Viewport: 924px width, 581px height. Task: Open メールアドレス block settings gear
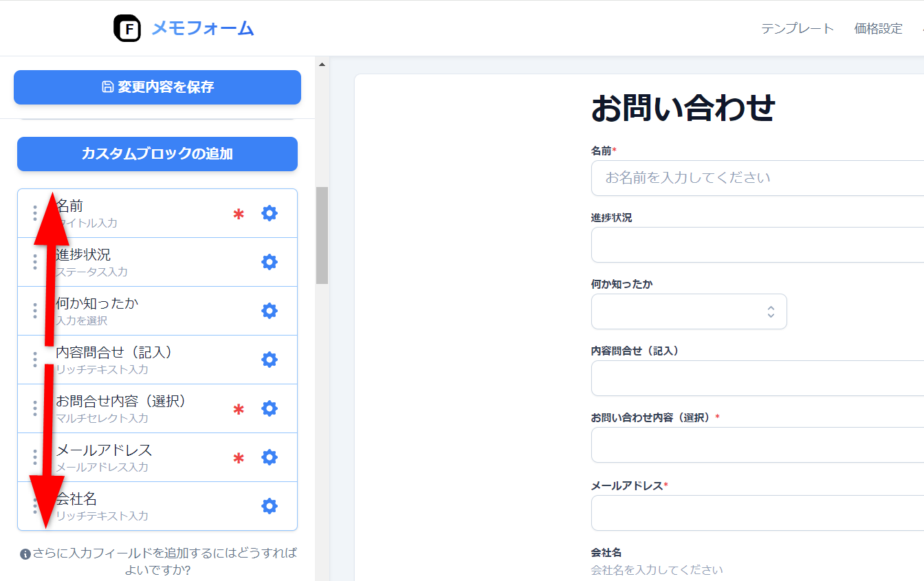pos(269,457)
